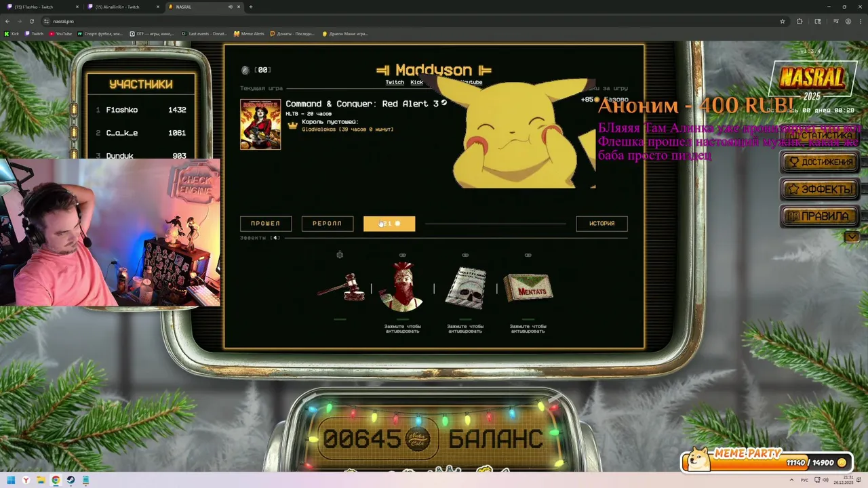
Task: Click the УЧАСТНИКИ panel header
Action: tap(141, 84)
